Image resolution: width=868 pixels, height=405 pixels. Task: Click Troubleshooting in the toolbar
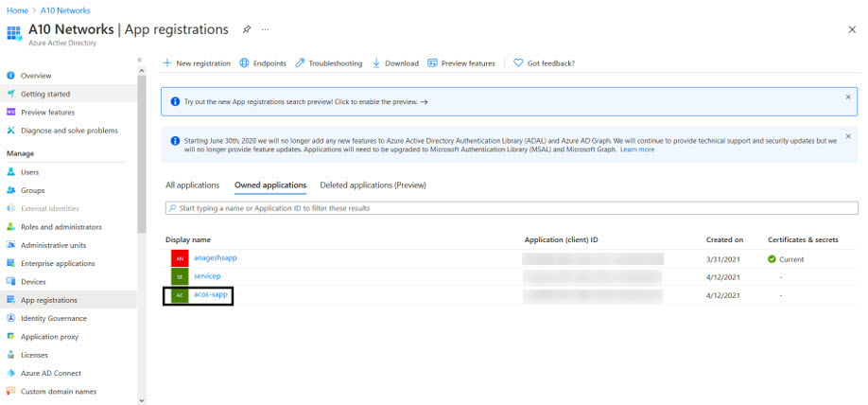(x=328, y=63)
